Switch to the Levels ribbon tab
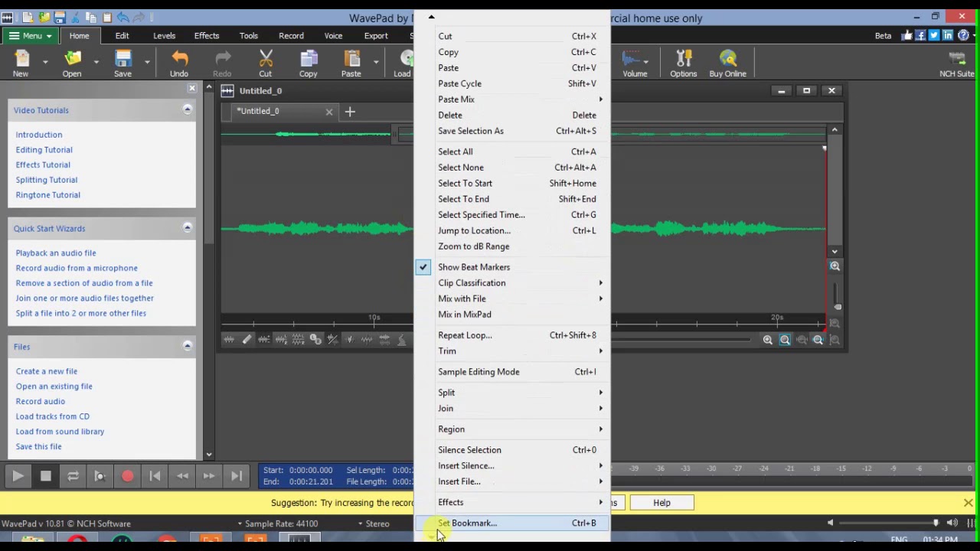 click(x=164, y=36)
